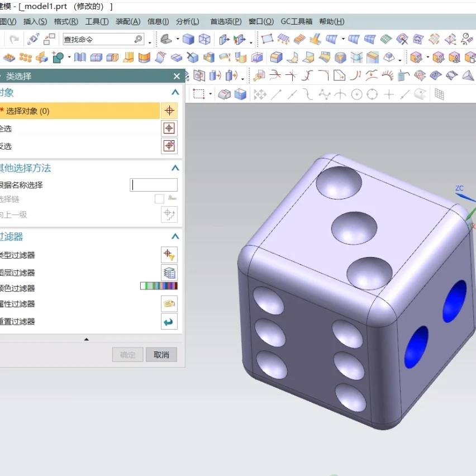Click the small collapse triangle above 取消

[86, 339]
